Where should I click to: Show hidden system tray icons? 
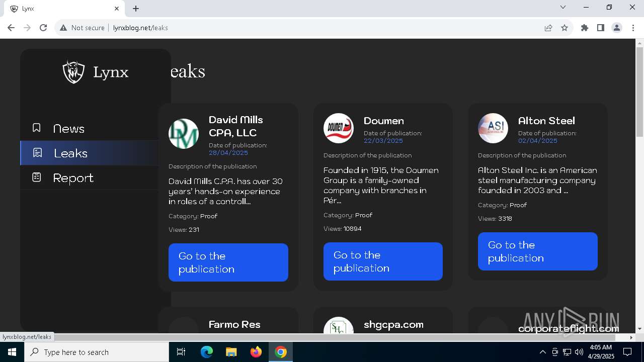(x=542, y=352)
